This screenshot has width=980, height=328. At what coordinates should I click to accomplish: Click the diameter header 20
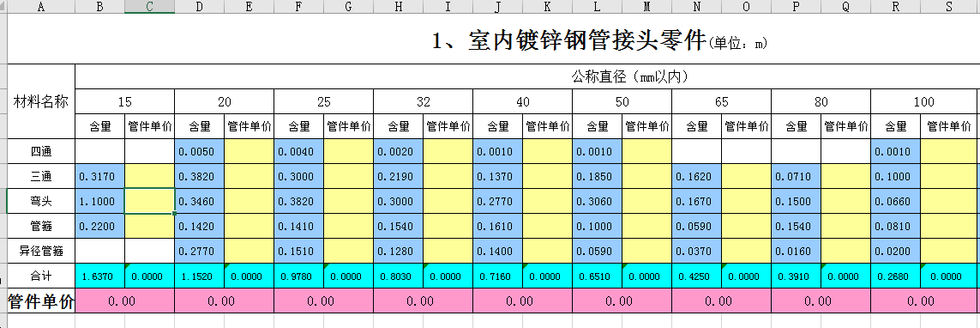(225, 101)
